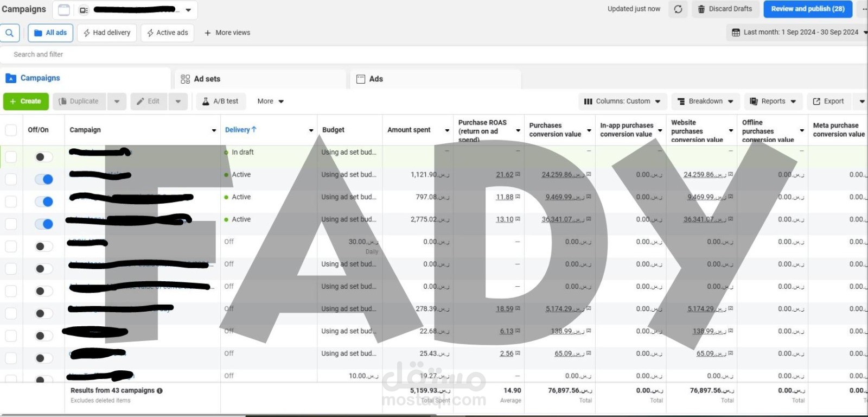Open the Breakdown dropdown
The image size is (868, 417).
click(x=705, y=102)
